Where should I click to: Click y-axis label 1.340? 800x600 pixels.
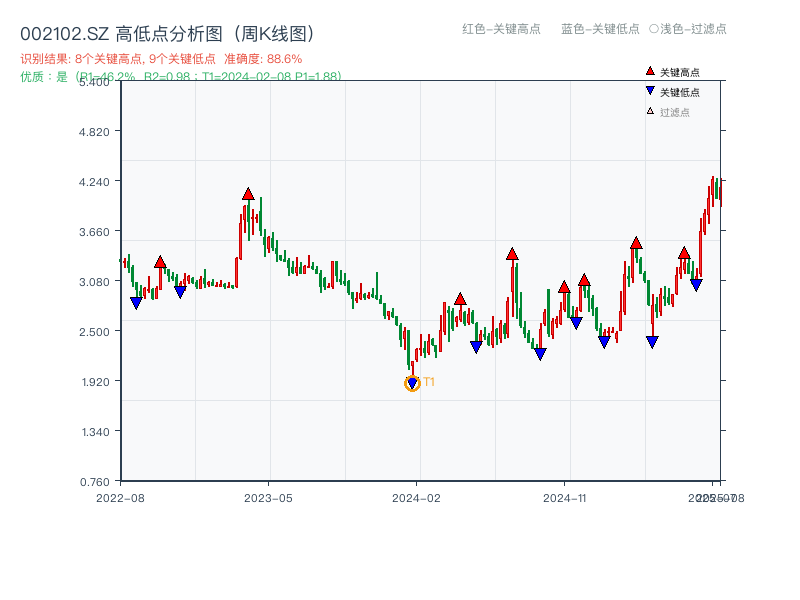point(95,432)
